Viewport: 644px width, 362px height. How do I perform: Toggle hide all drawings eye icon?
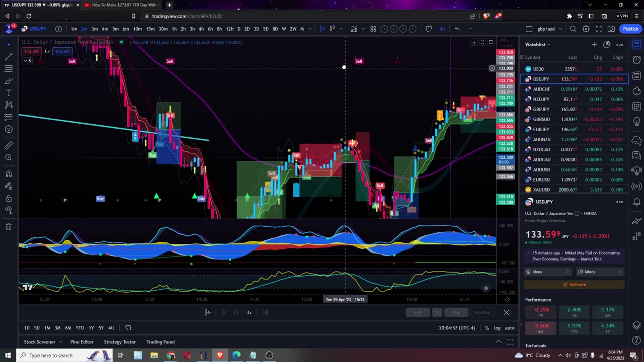(9, 210)
